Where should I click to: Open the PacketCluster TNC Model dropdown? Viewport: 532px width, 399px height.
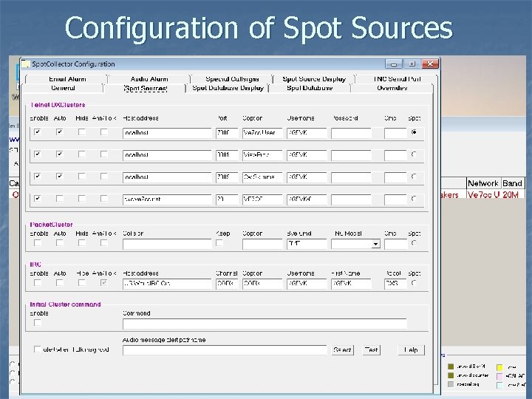point(375,244)
